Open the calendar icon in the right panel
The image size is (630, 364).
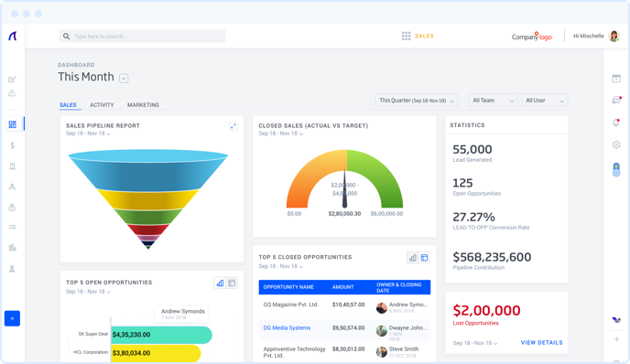pyautogui.click(x=616, y=79)
